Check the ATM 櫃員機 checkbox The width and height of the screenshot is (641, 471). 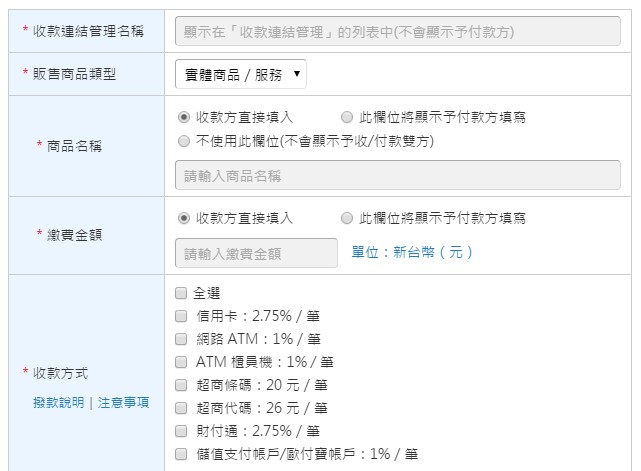tap(181, 362)
